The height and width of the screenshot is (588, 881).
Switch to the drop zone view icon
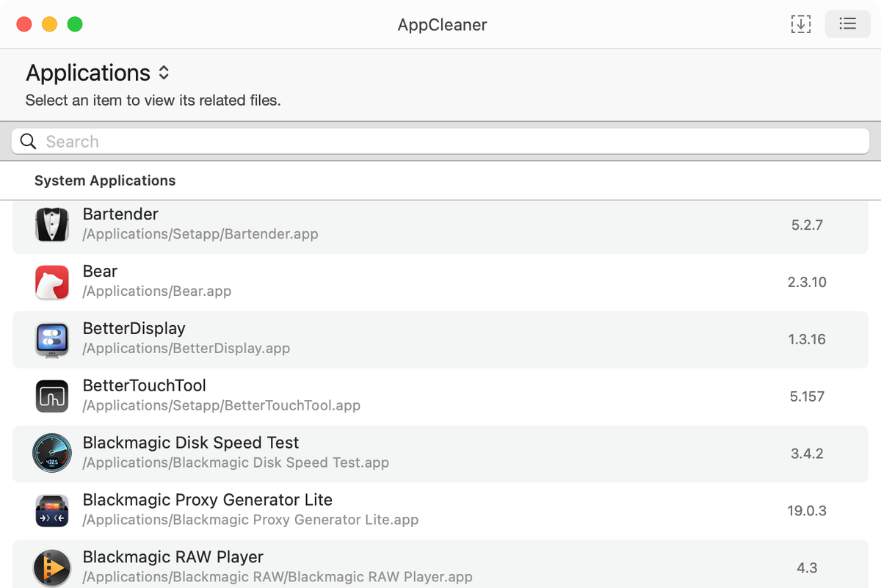point(800,24)
